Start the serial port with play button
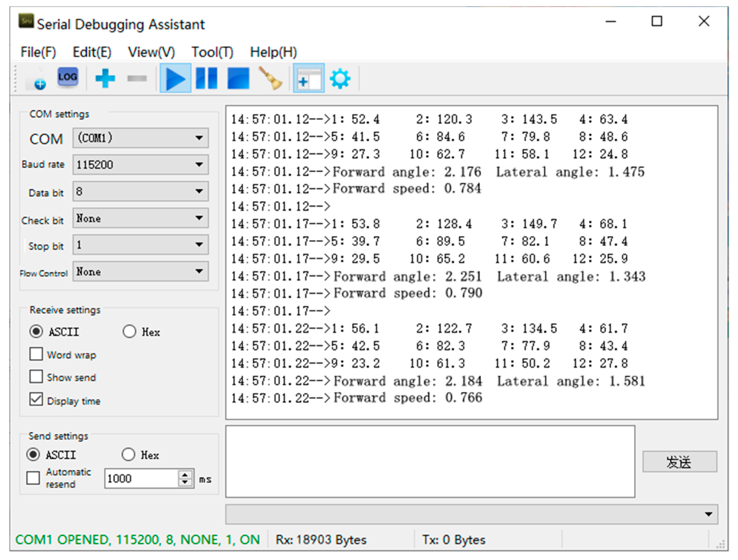This screenshot has height=560, width=738. tap(175, 78)
